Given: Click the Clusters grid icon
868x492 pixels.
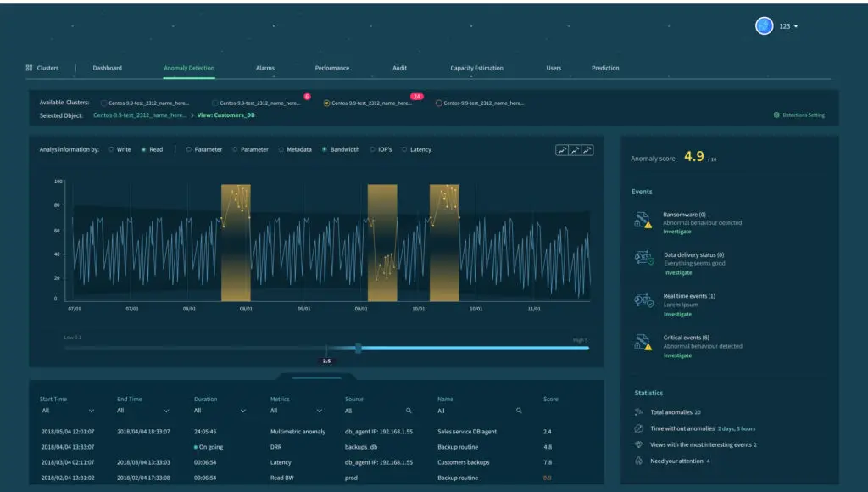Looking at the screenshot, I should [29, 68].
